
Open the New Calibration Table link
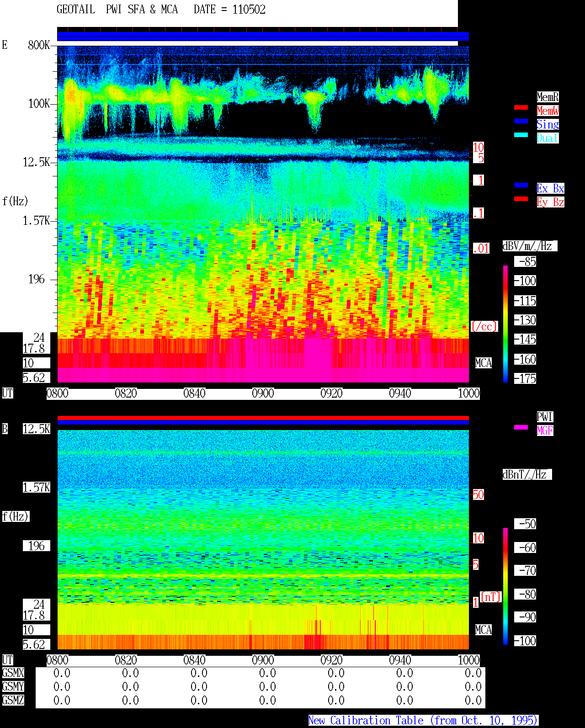(423, 721)
